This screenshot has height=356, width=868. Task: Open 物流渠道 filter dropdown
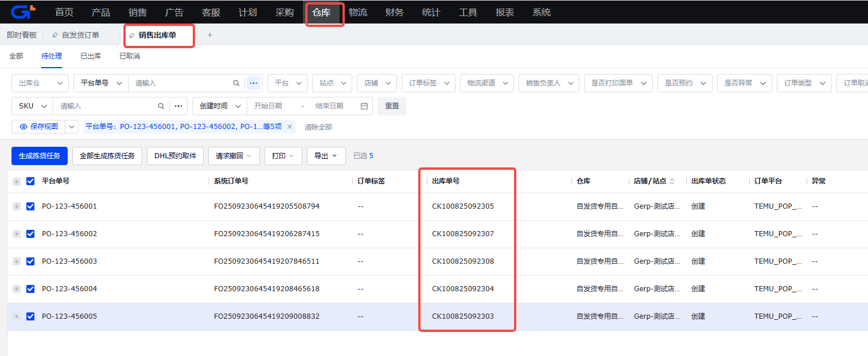pyautogui.click(x=487, y=83)
